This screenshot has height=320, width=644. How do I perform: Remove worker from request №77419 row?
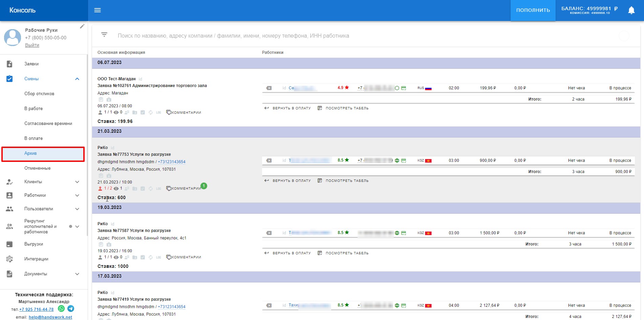(269, 305)
